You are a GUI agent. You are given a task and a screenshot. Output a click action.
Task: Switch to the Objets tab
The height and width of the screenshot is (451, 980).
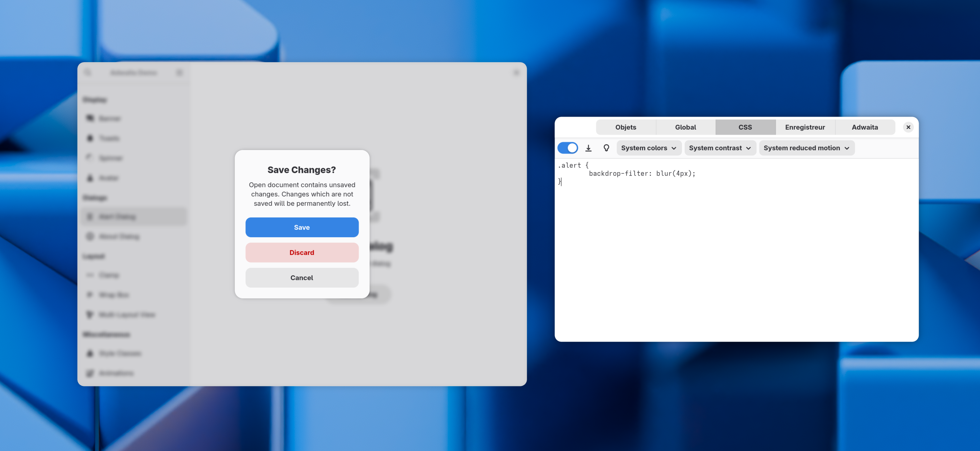pos(625,127)
